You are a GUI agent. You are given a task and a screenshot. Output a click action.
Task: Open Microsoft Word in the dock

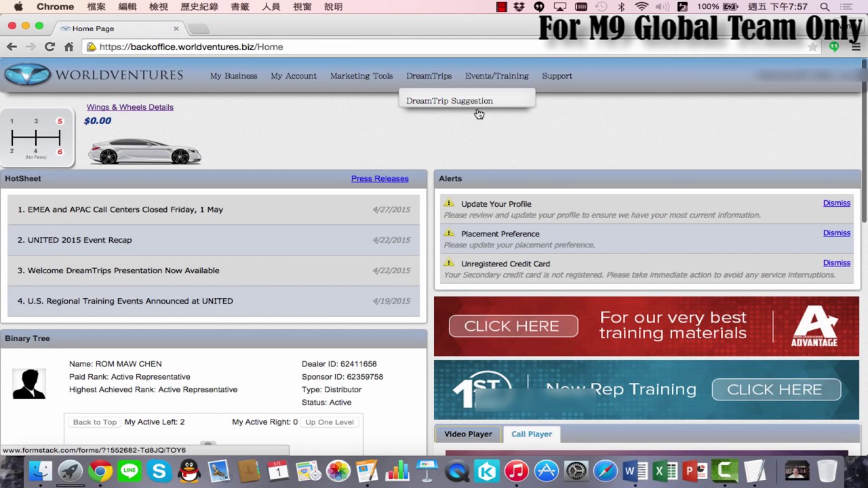click(635, 471)
